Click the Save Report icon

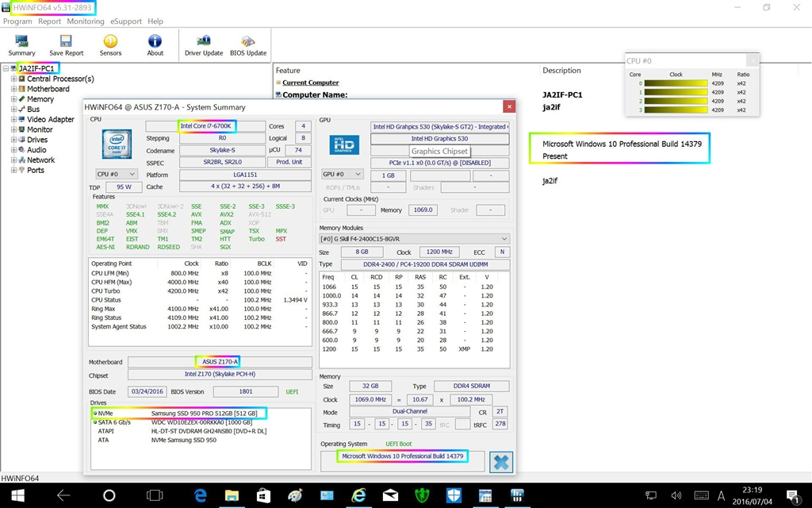tap(66, 44)
